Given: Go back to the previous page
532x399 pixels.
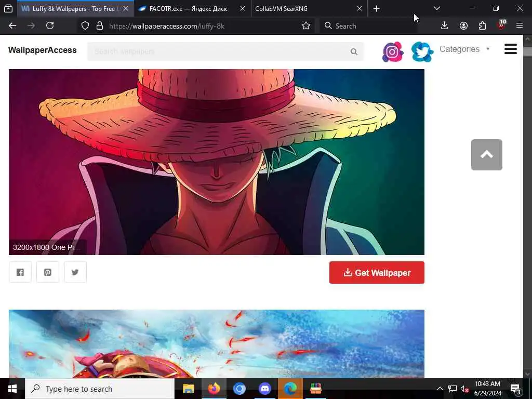Looking at the screenshot, I should pos(12,26).
